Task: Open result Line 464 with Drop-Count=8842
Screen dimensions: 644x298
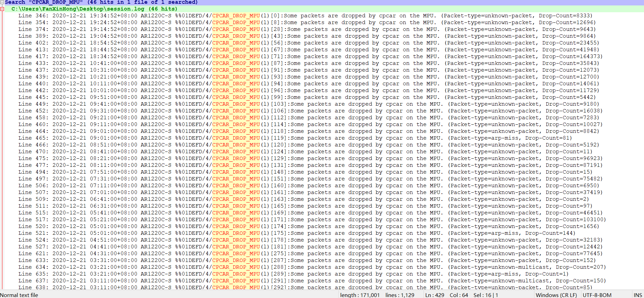Action: (x=309, y=131)
